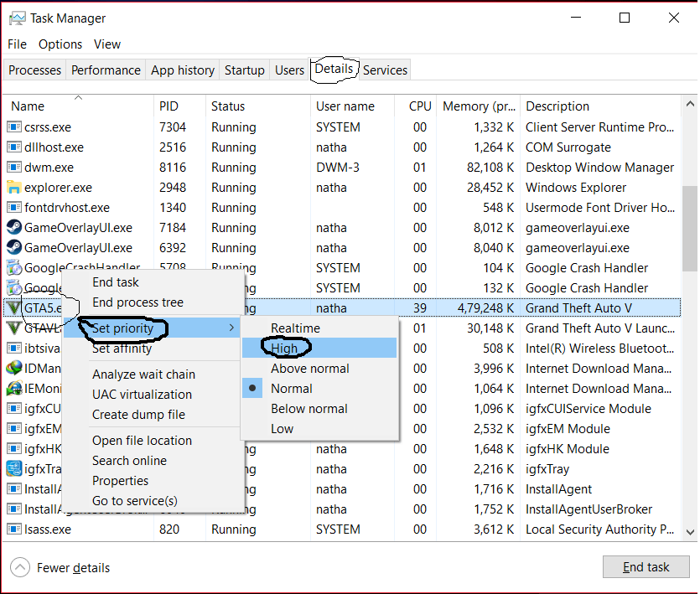This screenshot has height=594, width=700.
Task: Click the vertical scrollbar thumb
Action: point(690,228)
